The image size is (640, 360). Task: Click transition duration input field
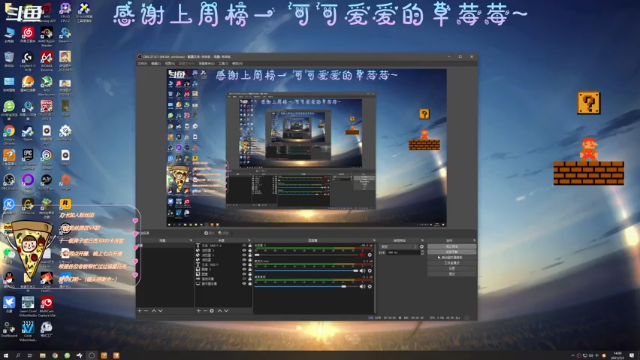(x=403, y=253)
